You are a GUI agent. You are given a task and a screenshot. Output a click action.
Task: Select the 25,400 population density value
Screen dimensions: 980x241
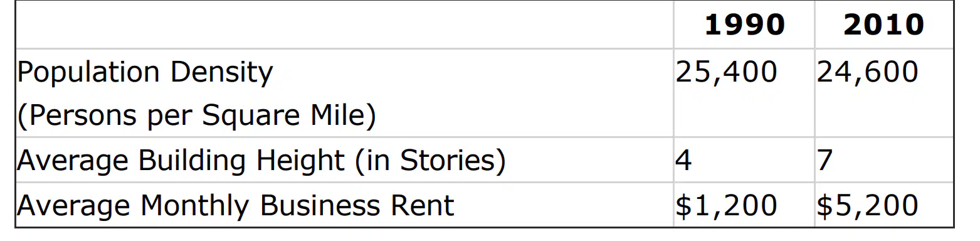[726, 72]
